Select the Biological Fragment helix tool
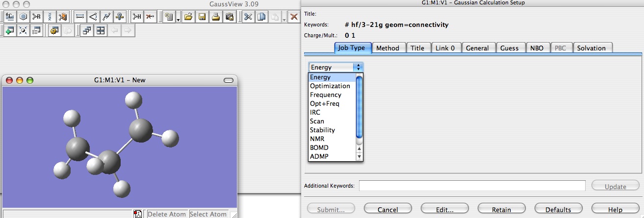The height and width of the screenshot is (218, 644). click(x=49, y=17)
